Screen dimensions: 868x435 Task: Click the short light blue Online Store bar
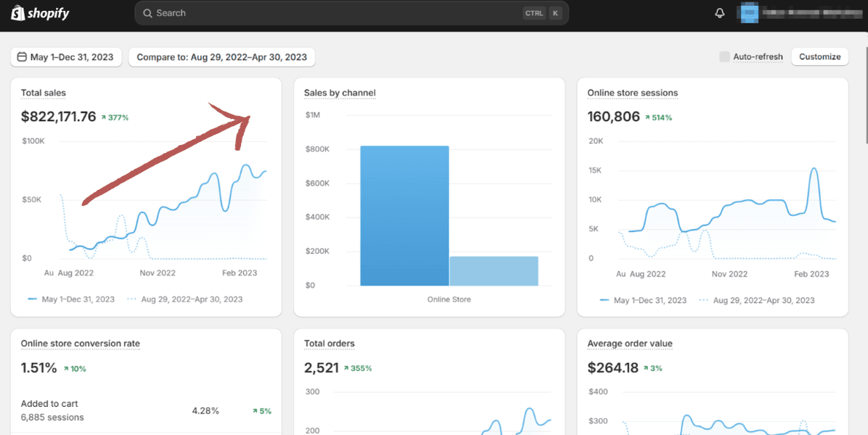[494, 271]
